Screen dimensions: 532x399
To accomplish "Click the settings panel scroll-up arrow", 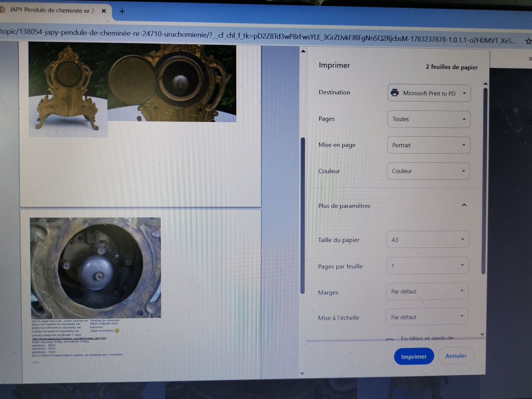I will (485, 84).
